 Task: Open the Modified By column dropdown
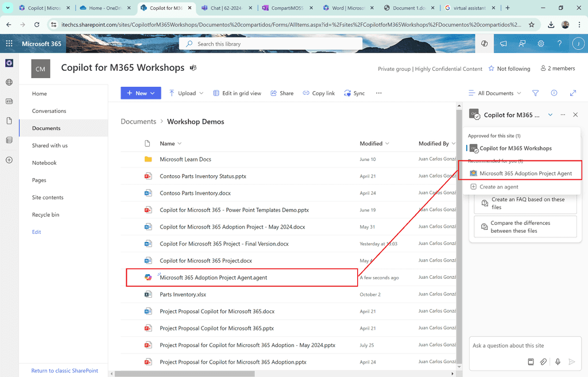454,144
